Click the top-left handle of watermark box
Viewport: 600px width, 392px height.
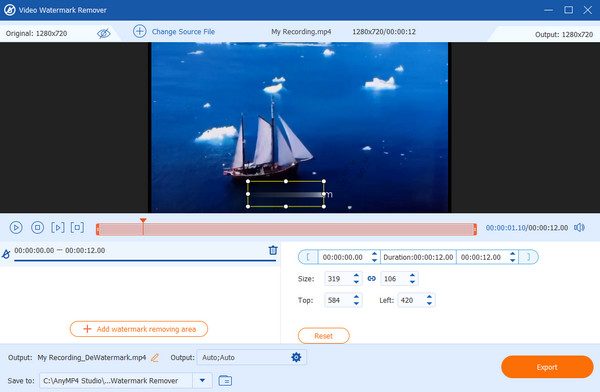[248, 181]
